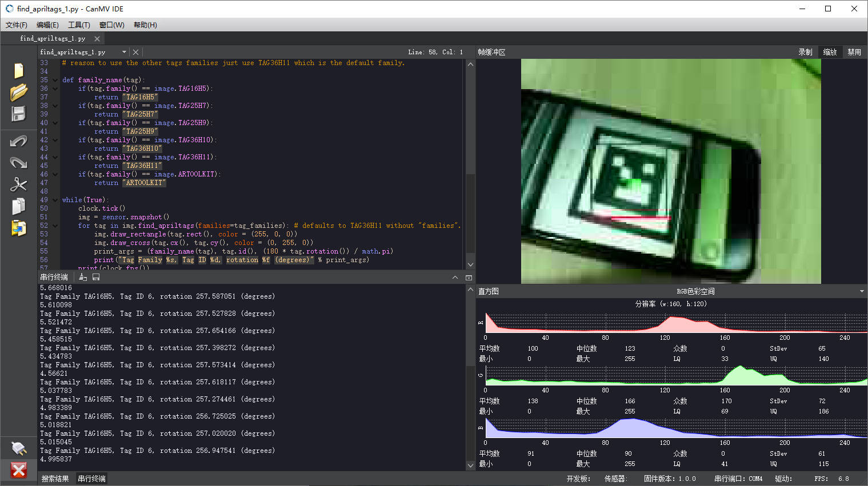
Task: Click the blue channel histogram graph
Action: pos(677,428)
